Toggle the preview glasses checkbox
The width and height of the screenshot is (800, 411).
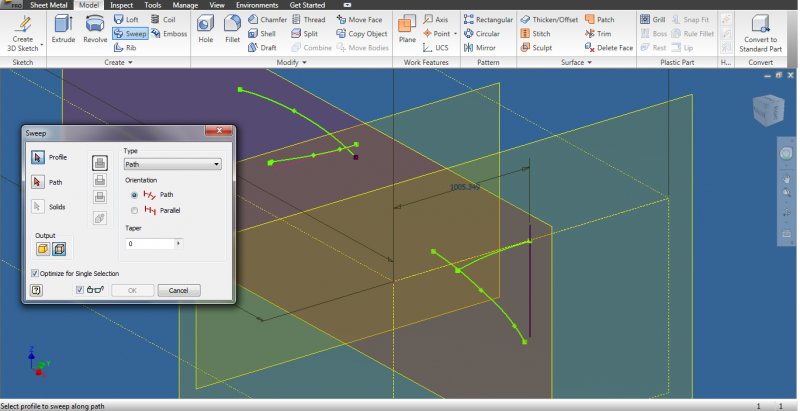pyautogui.click(x=80, y=290)
